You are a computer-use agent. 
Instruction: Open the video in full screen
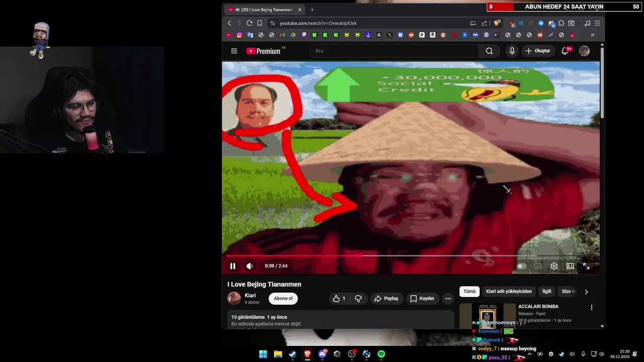pos(586,266)
